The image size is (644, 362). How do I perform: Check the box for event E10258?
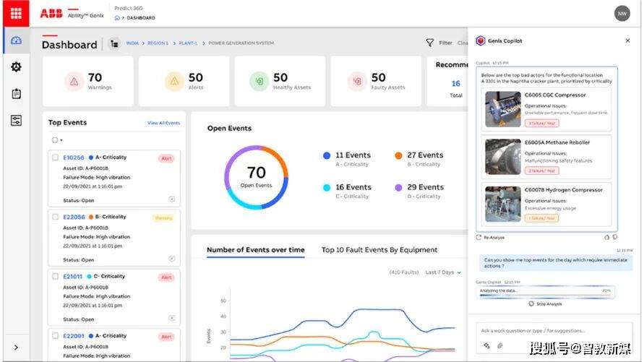(55, 157)
